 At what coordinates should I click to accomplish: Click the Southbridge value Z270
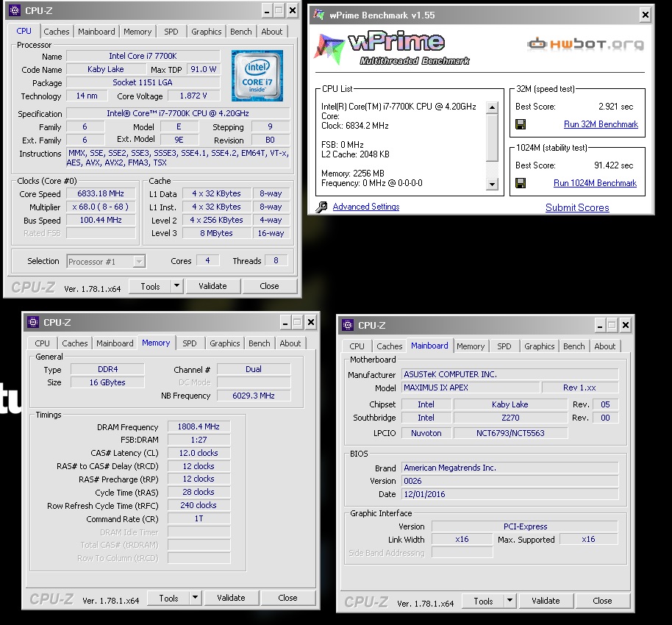tap(510, 418)
